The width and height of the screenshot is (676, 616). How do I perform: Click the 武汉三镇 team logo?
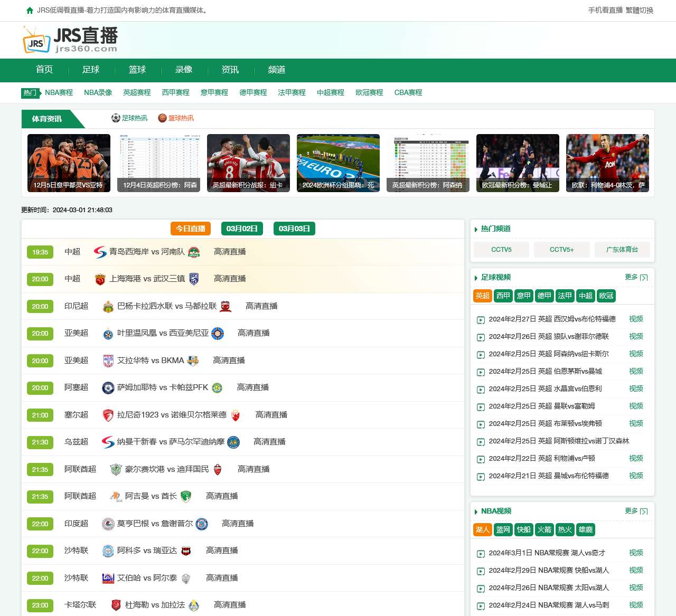tap(194, 279)
